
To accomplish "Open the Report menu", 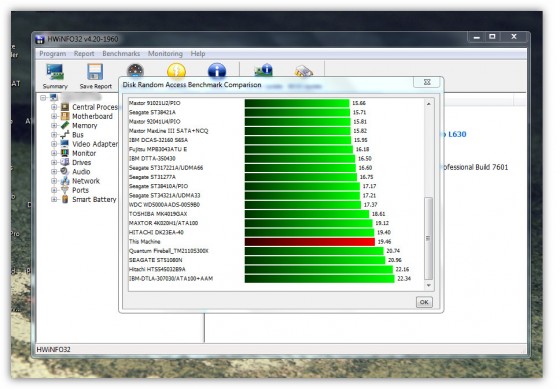I will point(84,54).
